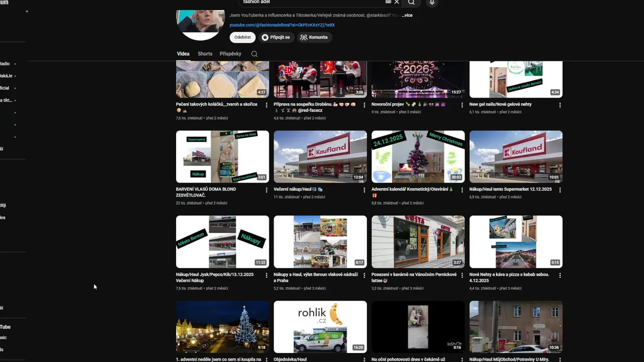Open options menu for 'Nákup/Haul MůjObchod/Potraviny' video

[x=560, y=360]
